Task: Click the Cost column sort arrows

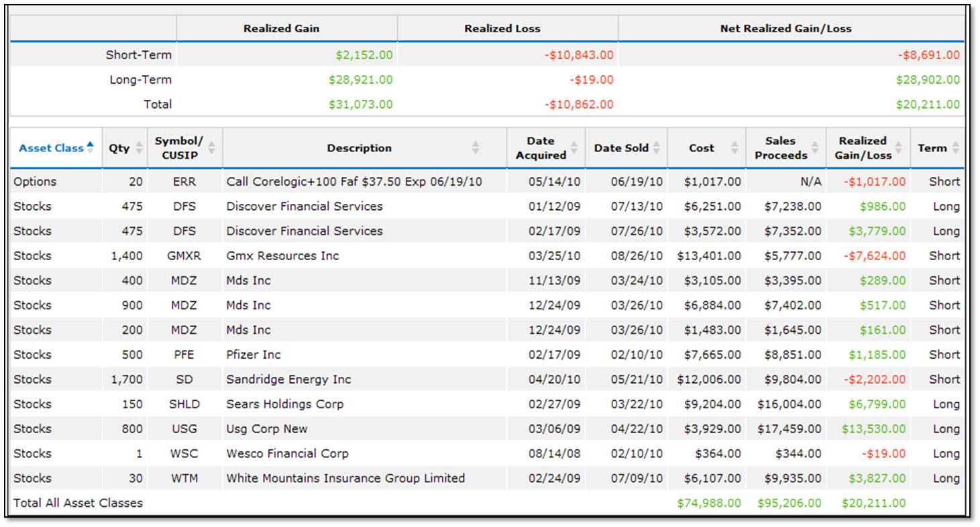Action: click(x=734, y=148)
